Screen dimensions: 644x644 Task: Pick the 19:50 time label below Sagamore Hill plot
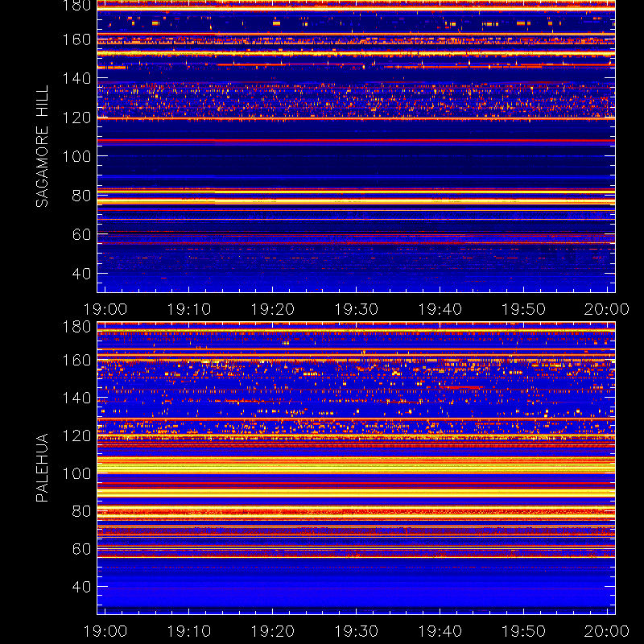pos(524,309)
